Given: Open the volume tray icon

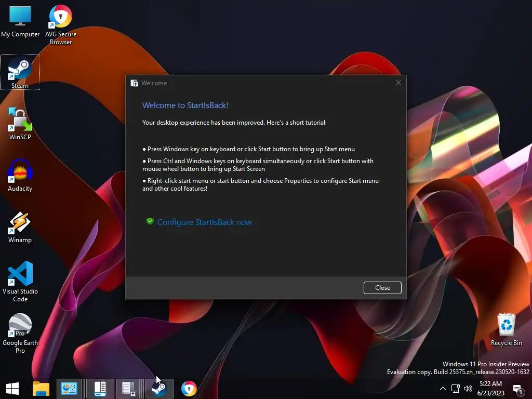Looking at the screenshot, I should [468, 389].
